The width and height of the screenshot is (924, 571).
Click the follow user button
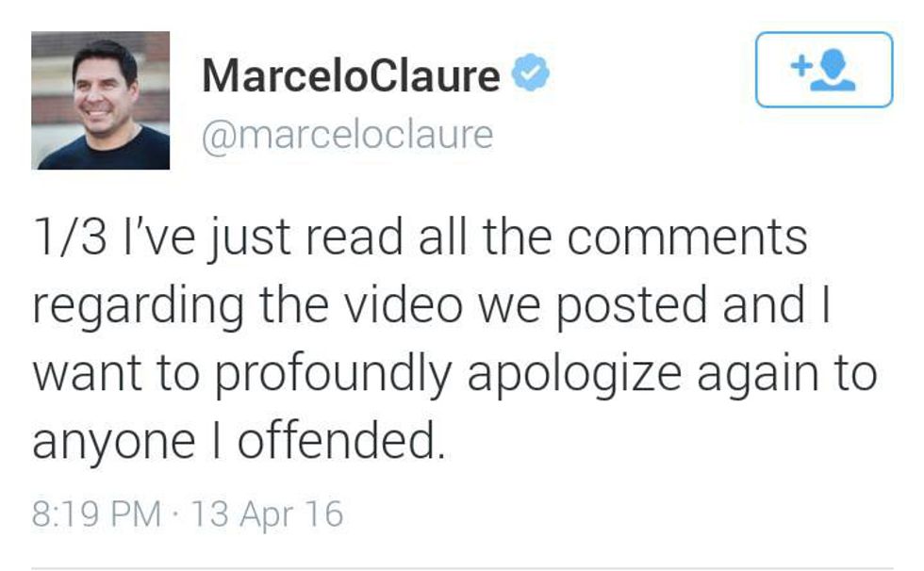pyautogui.click(x=824, y=70)
